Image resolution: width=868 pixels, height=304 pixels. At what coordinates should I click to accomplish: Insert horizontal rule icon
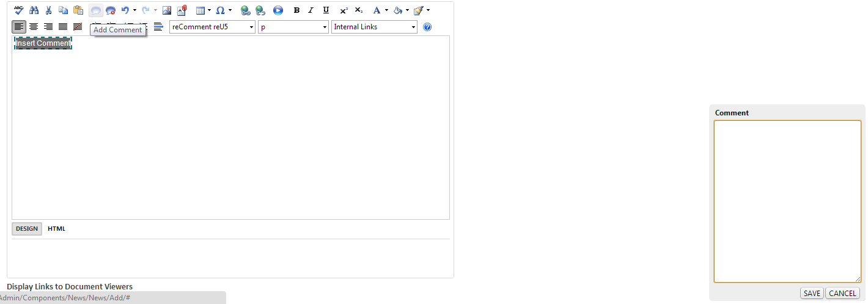pos(158,27)
